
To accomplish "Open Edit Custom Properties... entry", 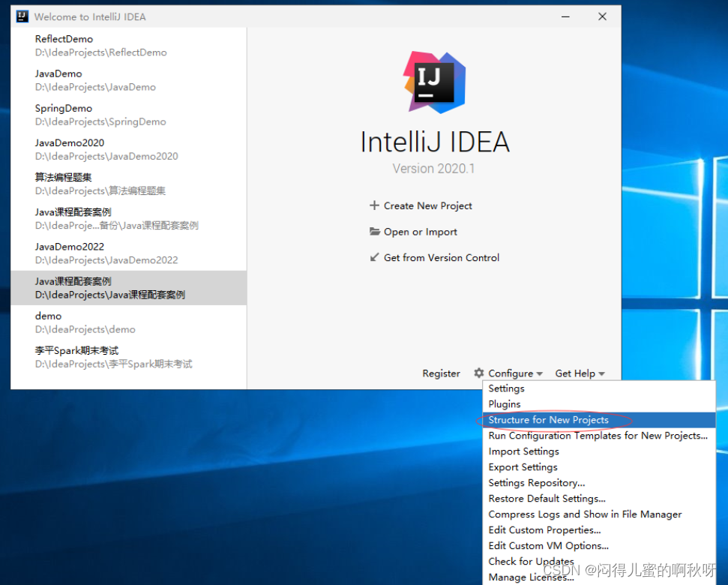I will pyautogui.click(x=599, y=530).
